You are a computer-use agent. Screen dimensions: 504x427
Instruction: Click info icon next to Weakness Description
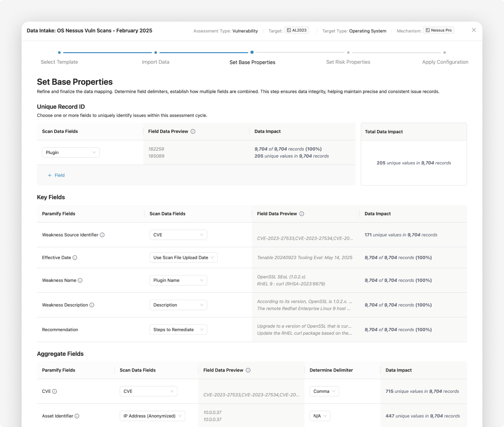tap(92, 305)
